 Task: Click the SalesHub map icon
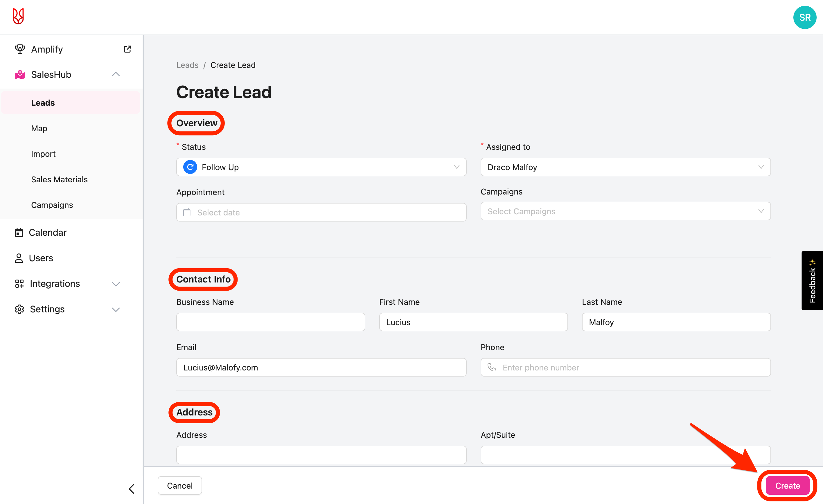point(20,75)
